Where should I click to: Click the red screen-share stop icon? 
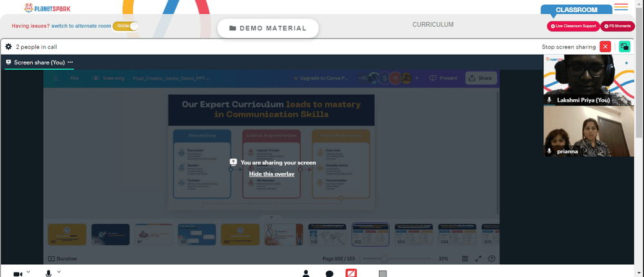[x=351, y=273]
